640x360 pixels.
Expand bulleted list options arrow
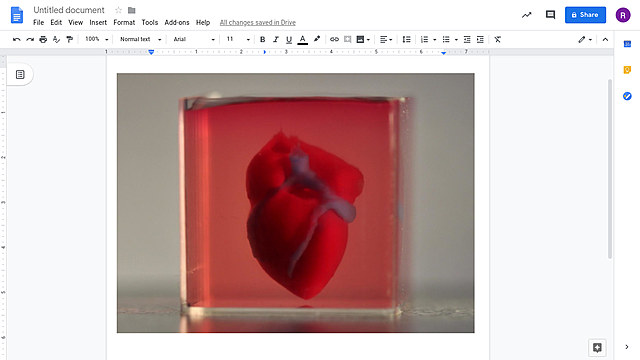coord(456,40)
